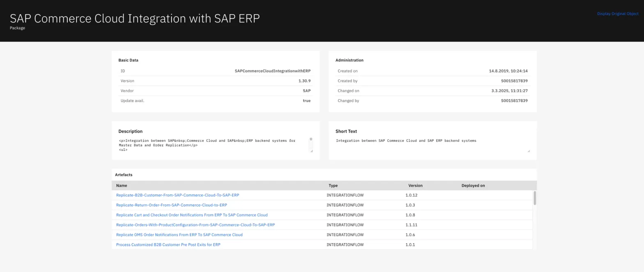Select the Replicate-Orders-With-ProductConfiguration artefact link
This screenshot has width=644, height=272.
pos(195,225)
